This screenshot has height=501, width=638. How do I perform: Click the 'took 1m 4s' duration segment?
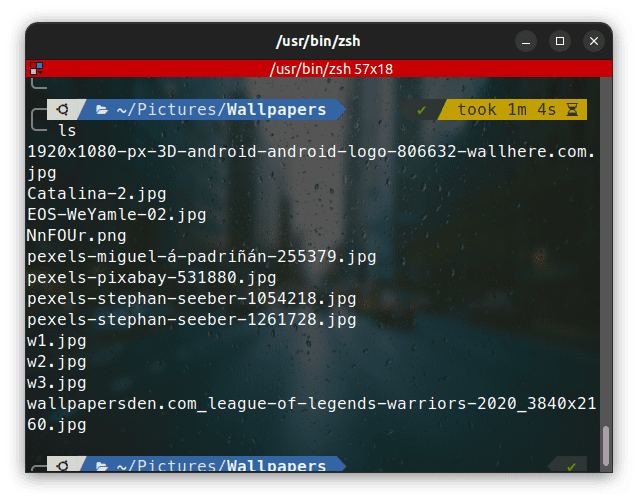(x=506, y=110)
